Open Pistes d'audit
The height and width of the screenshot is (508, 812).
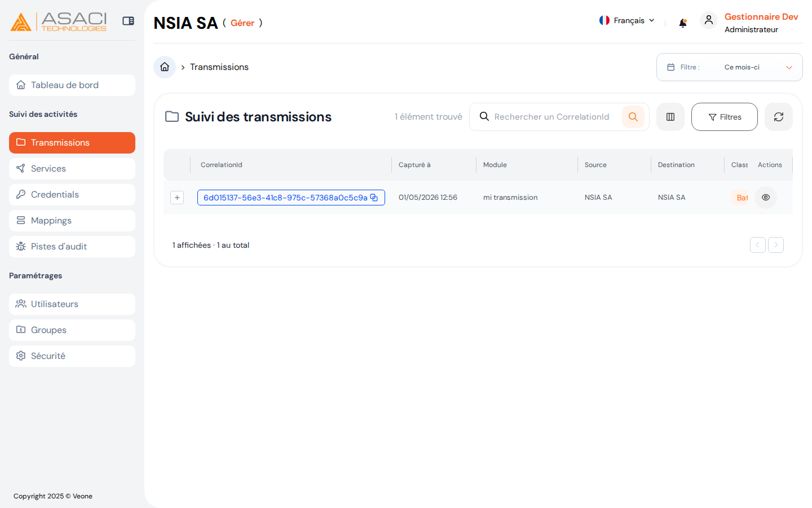click(x=72, y=247)
